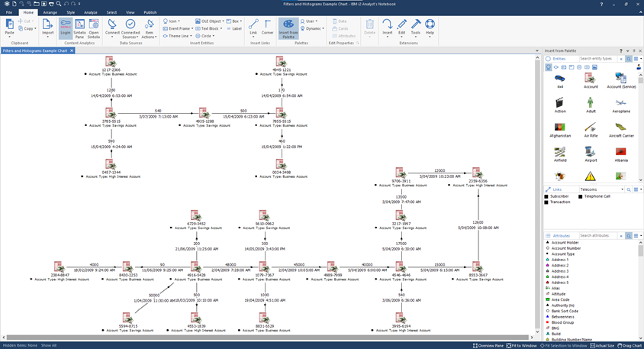Viewport: 644px width, 349px height.
Task: Select the Aeroplane entity in palette
Action: 620,104
